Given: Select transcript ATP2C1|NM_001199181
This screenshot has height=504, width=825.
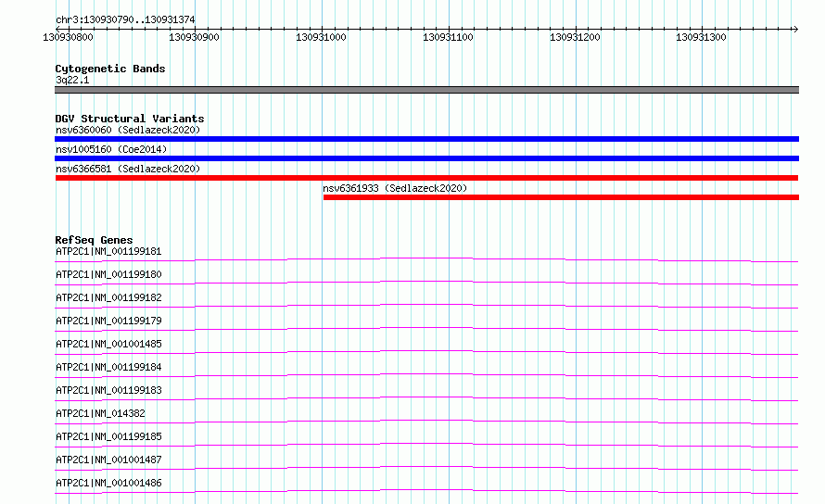Looking at the screenshot, I should pyautogui.click(x=108, y=251).
